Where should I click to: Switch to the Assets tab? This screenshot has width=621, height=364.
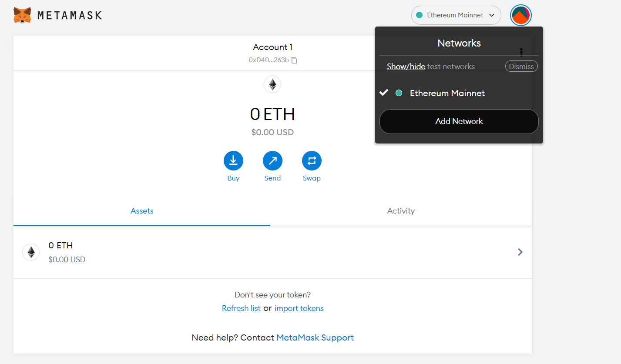point(142,211)
